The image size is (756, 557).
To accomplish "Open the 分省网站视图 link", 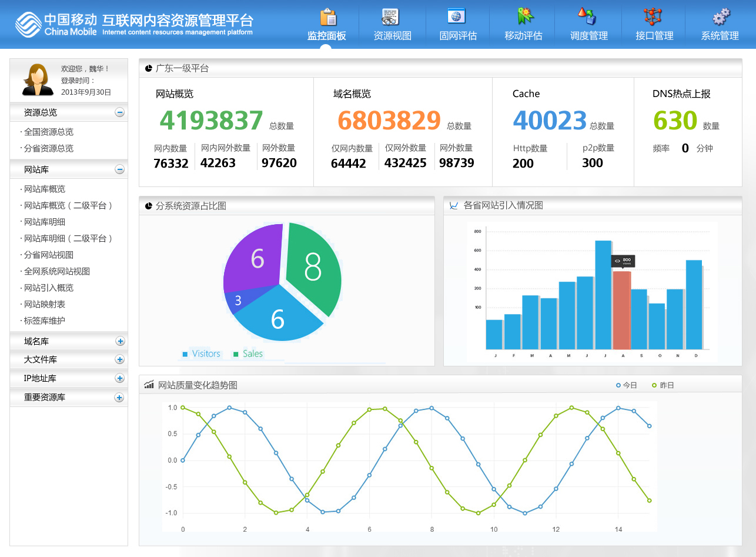I will (49, 255).
